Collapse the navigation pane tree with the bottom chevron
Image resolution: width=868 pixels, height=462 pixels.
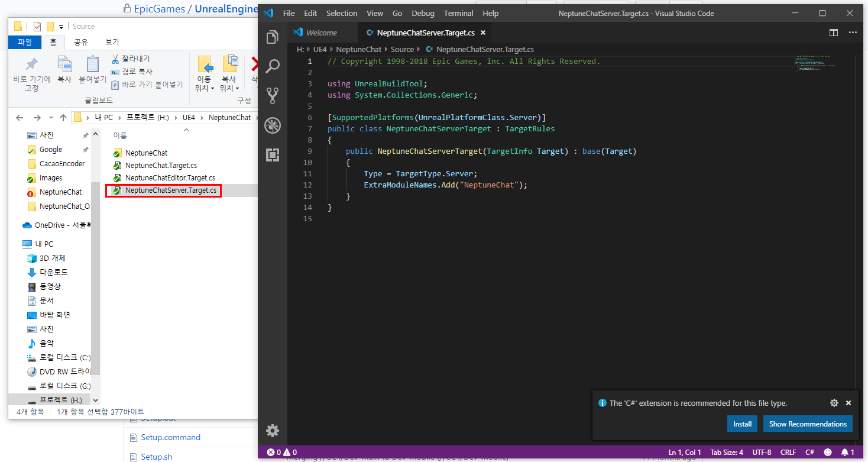[x=96, y=400]
